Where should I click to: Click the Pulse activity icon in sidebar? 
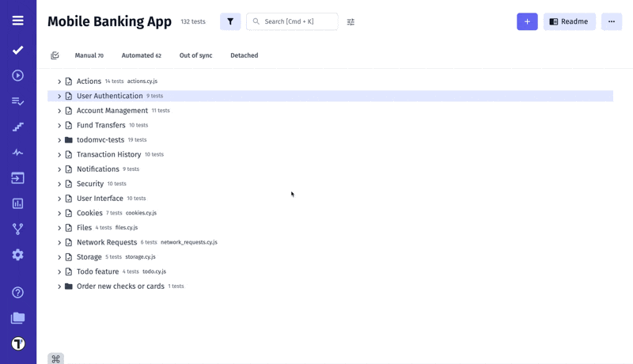click(17, 153)
